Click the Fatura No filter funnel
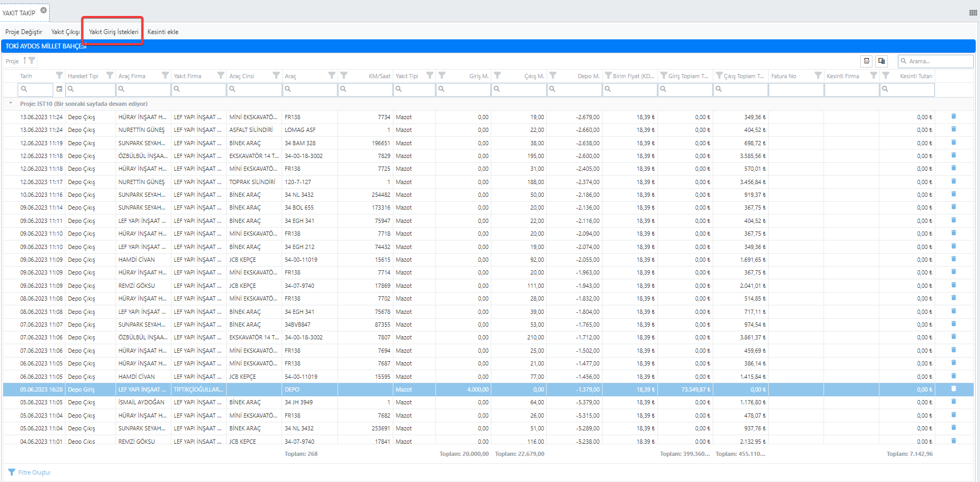This screenshot has height=482, width=980. click(818, 76)
